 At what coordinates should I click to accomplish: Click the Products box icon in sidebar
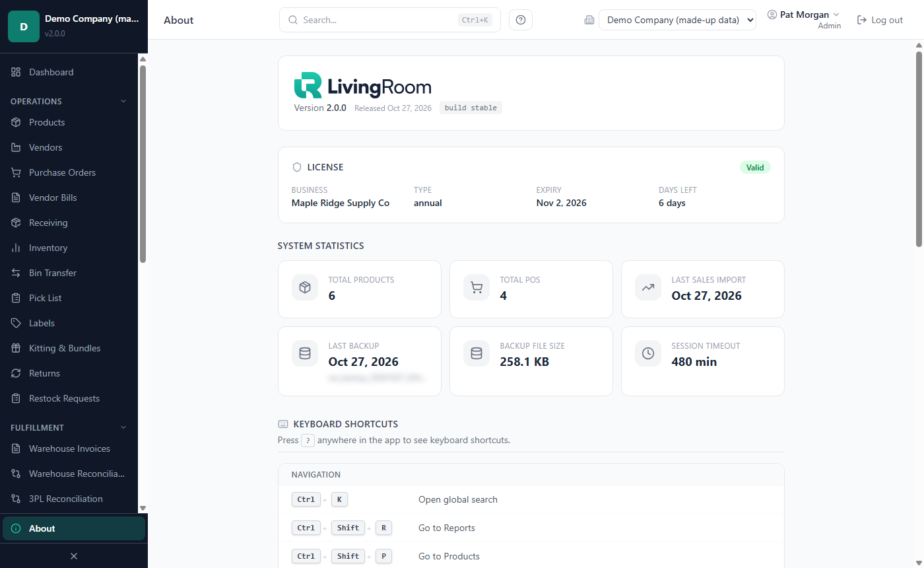16,122
